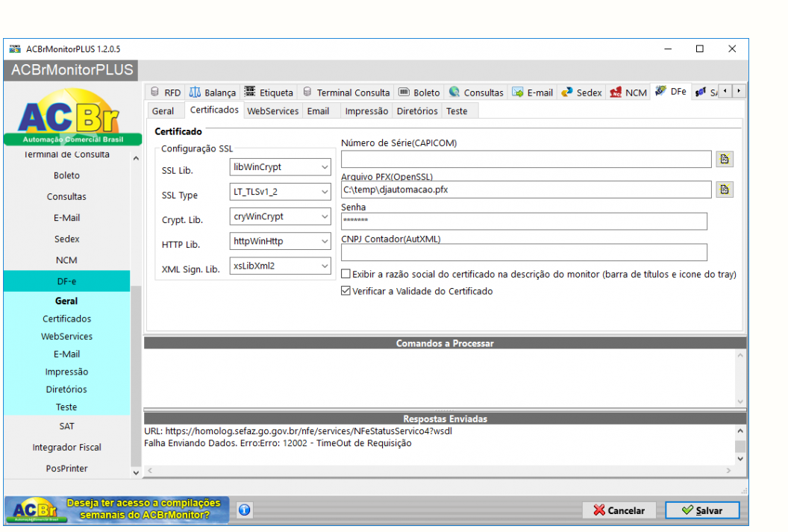Select Diretórios in sidebar submenu
Viewport: 788px width, 532px height.
(67, 389)
